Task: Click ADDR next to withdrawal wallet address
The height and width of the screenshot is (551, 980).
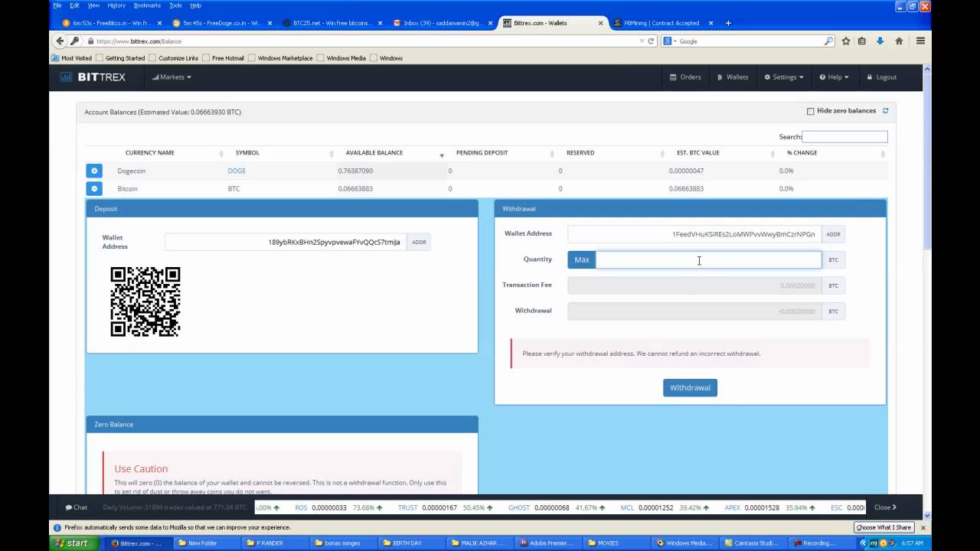Action: pos(833,234)
